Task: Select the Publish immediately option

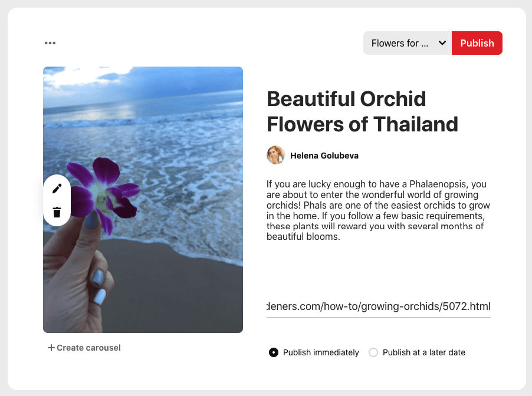Action: click(274, 352)
